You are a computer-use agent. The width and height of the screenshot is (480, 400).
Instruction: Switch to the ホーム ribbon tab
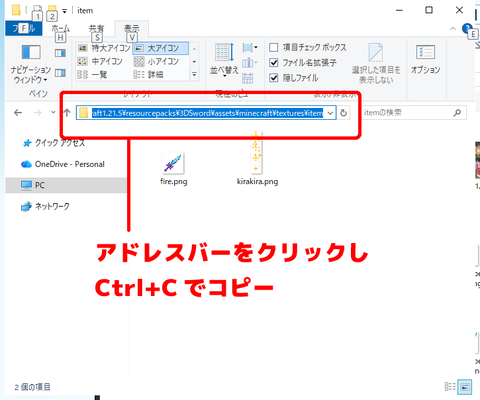(x=60, y=29)
